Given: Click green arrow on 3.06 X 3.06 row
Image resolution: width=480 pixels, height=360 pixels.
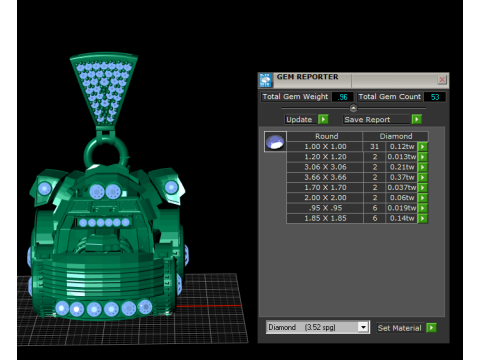Looking at the screenshot, I should [423, 167].
